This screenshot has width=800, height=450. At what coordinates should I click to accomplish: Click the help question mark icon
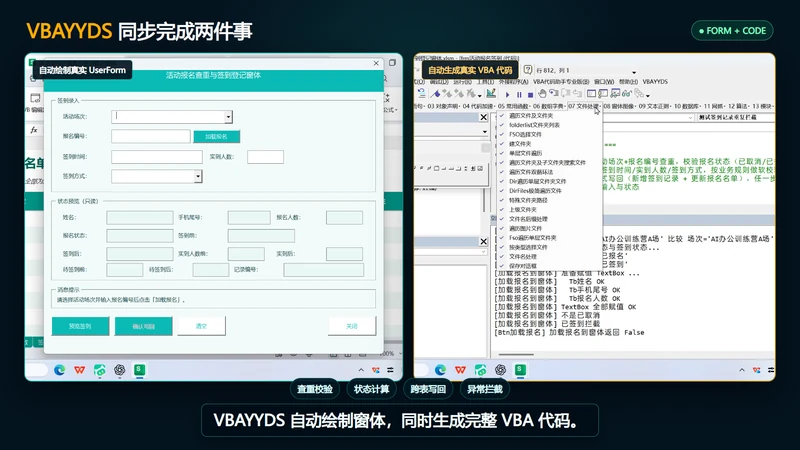click(528, 70)
